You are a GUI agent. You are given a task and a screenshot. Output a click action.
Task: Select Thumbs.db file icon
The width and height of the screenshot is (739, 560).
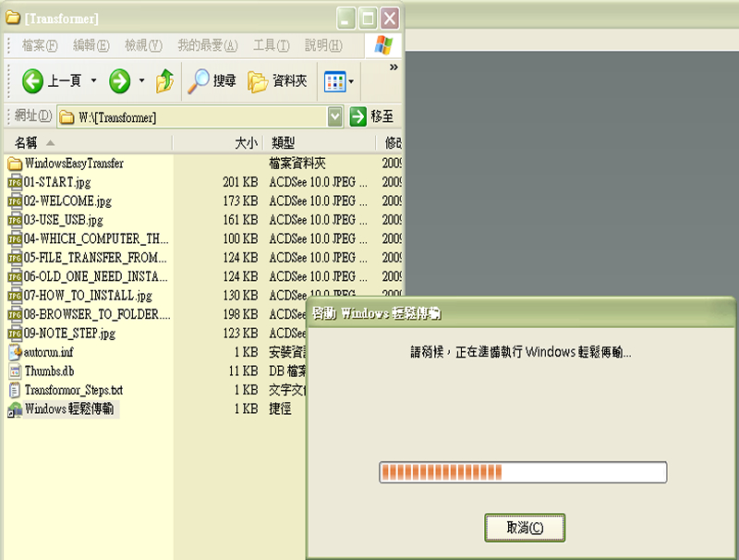coord(15,371)
